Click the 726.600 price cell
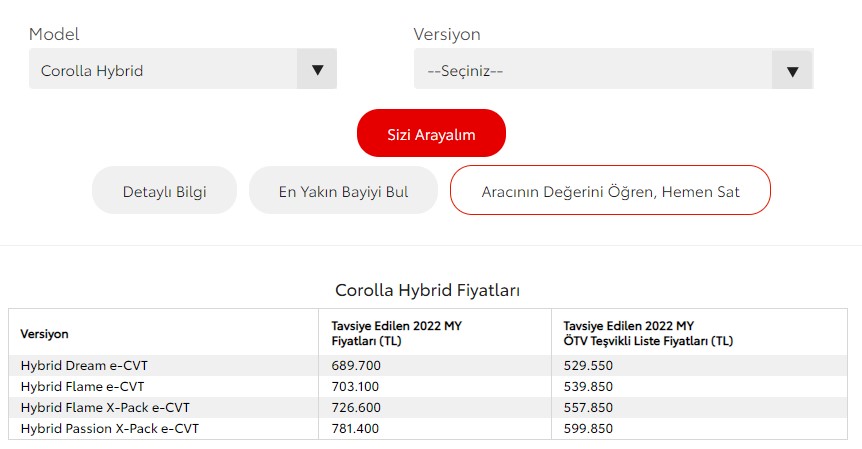The width and height of the screenshot is (862, 449). coord(356,407)
